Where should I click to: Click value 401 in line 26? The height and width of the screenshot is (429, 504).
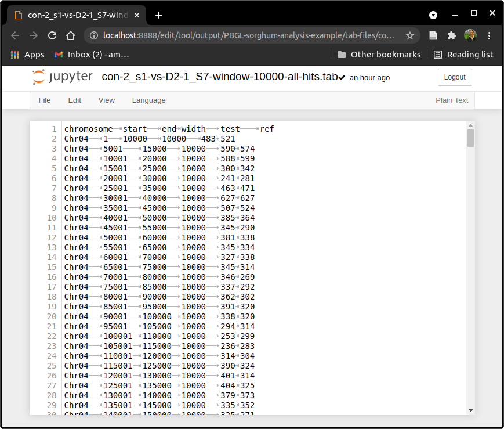click(x=228, y=376)
